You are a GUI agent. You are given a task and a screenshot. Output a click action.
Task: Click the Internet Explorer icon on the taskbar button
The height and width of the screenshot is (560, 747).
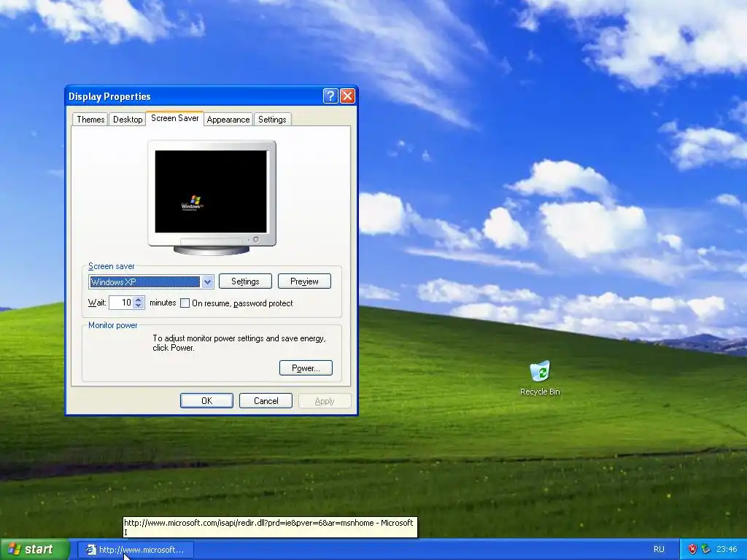[90, 550]
